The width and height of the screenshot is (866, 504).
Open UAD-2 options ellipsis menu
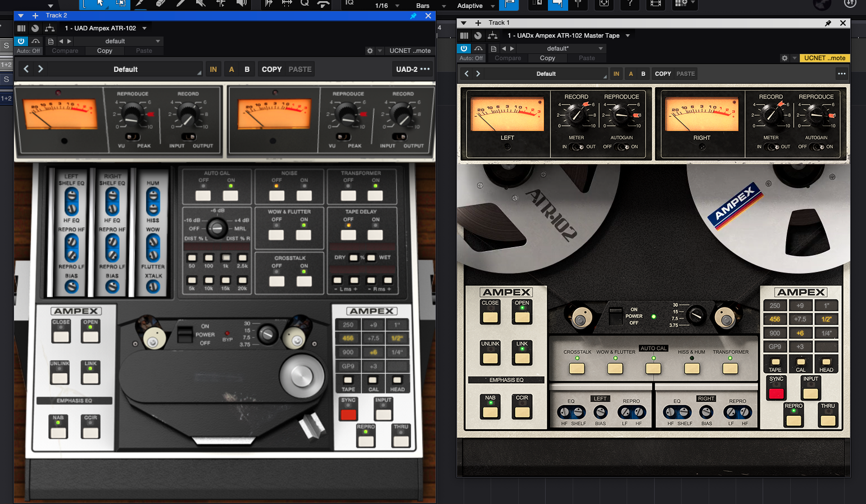coord(425,69)
